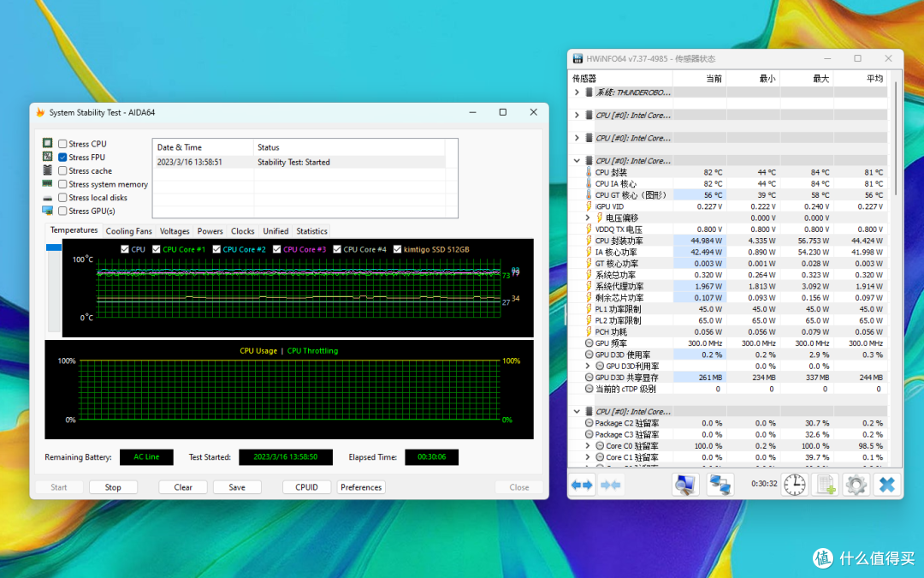Click HWiNFO shrink columns inward arrows icon
924x578 pixels.
(610, 485)
